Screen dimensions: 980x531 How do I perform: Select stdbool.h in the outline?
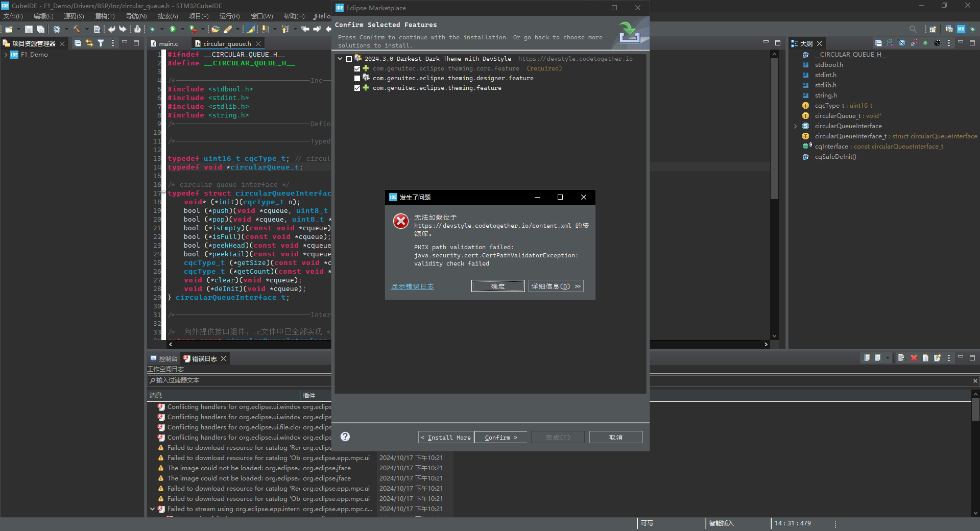pos(829,65)
